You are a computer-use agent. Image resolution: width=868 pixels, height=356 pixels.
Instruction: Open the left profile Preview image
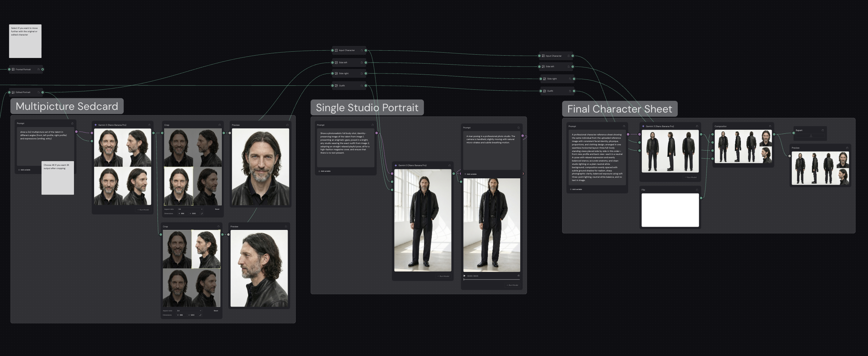pyautogui.click(x=259, y=268)
